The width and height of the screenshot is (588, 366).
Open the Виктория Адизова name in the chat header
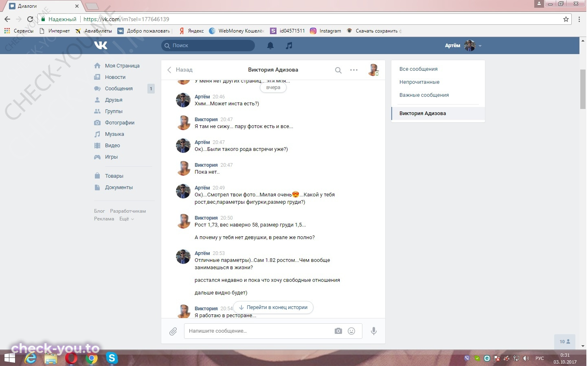pyautogui.click(x=273, y=70)
